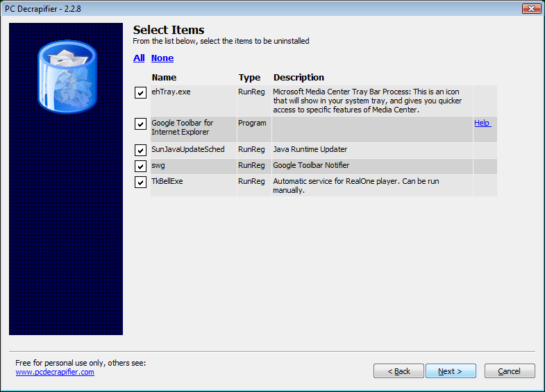Viewport: 545px width, 392px height.
Task: Click 'Java Runtime Updater' description
Action: [310, 150]
